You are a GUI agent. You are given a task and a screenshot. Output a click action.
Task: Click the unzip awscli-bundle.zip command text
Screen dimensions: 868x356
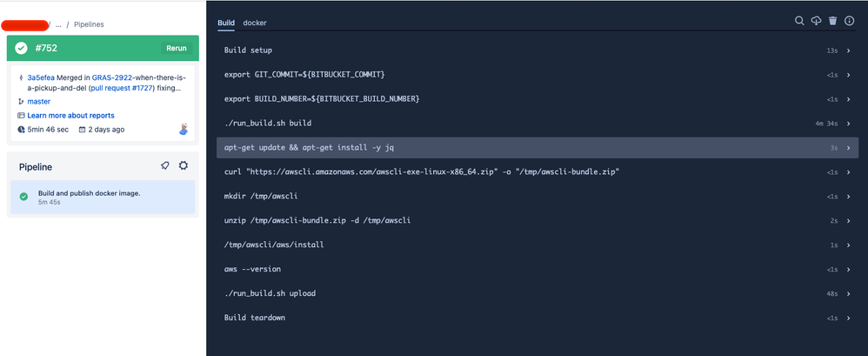point(317,221)
